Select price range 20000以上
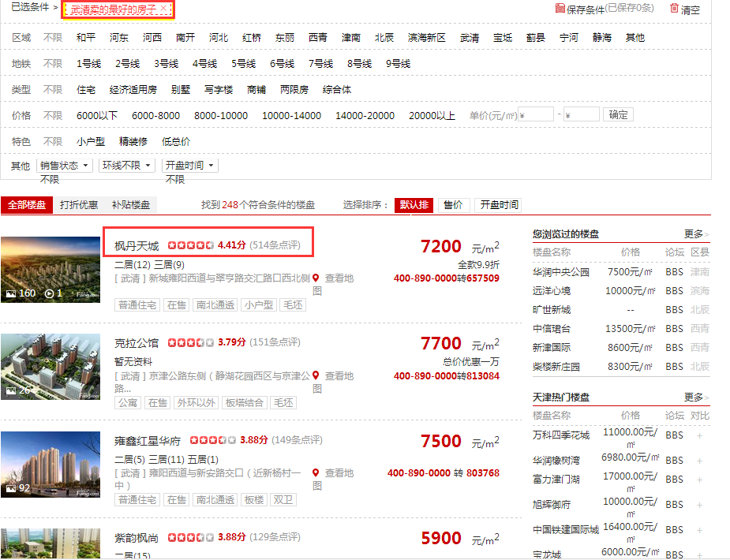 coord(432,116)
